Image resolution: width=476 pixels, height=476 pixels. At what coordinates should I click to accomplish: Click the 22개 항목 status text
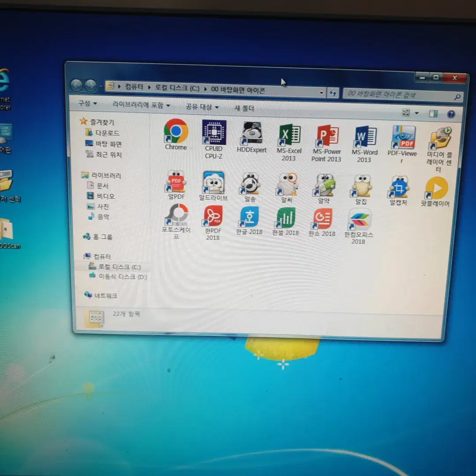pyautogui.click(x=126, y=314)
